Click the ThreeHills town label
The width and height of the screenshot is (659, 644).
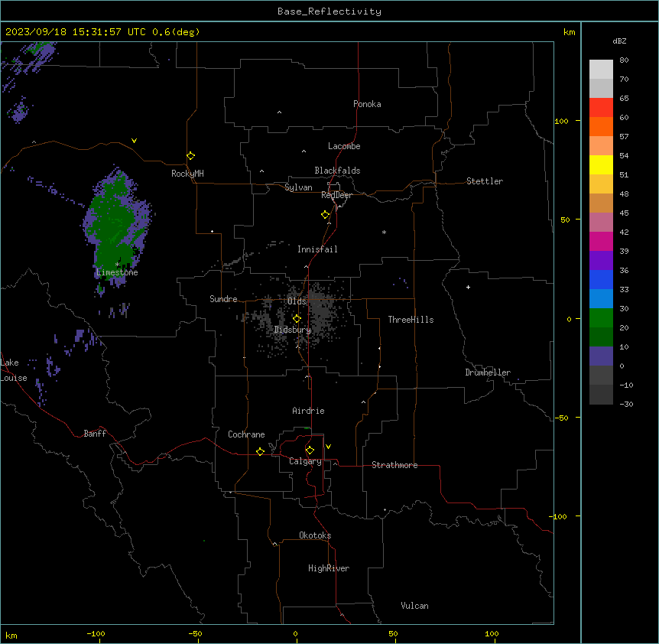(x=411, y=320)
